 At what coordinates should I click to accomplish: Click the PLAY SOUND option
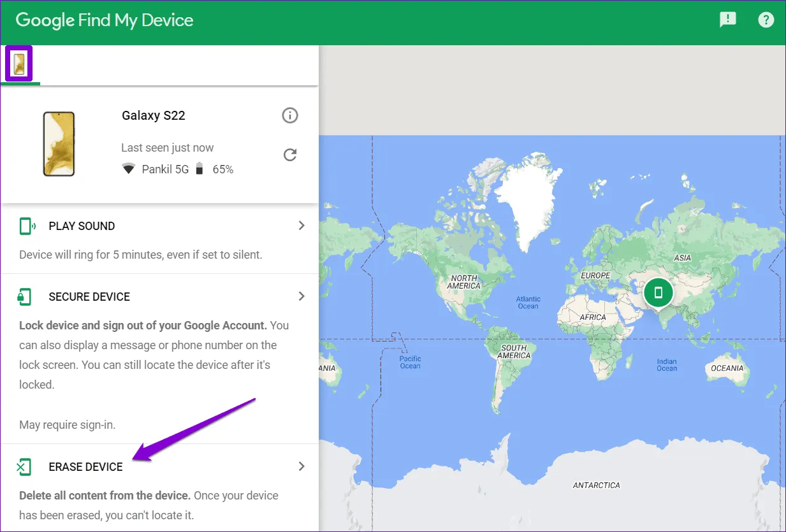[x=82, y=226]
